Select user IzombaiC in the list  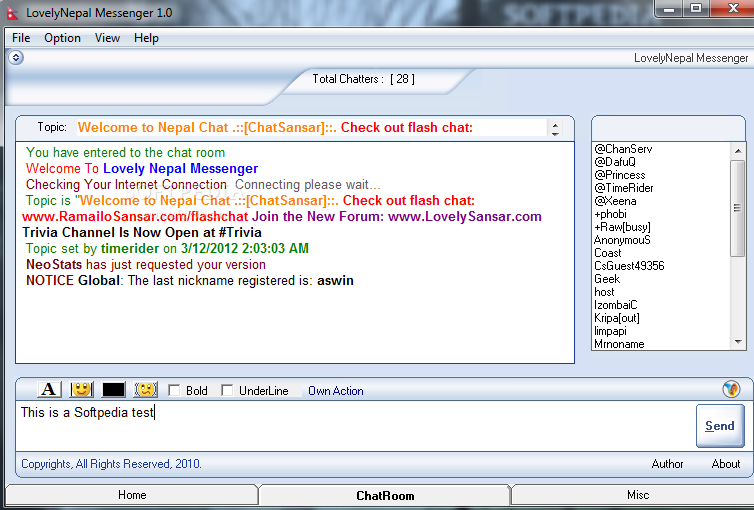coord(616,305)
